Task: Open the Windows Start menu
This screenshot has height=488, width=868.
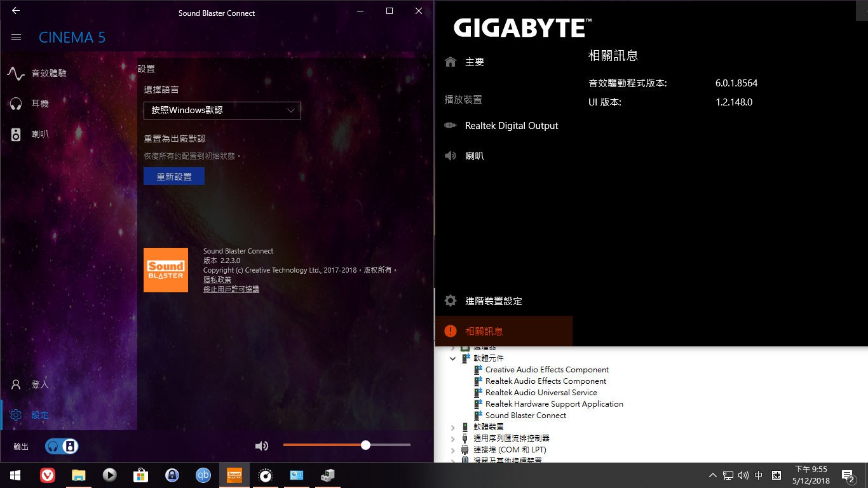Action: click(15, 475)
